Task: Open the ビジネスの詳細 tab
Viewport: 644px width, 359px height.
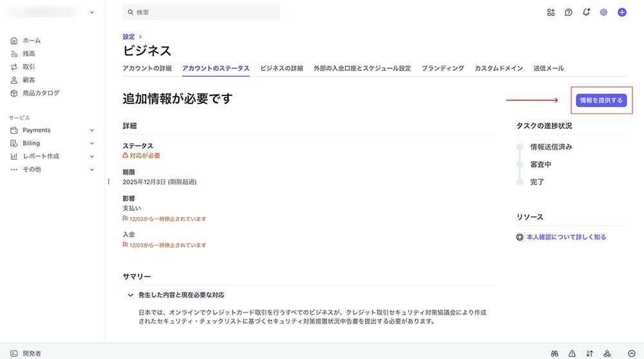Action: (282, 68)
